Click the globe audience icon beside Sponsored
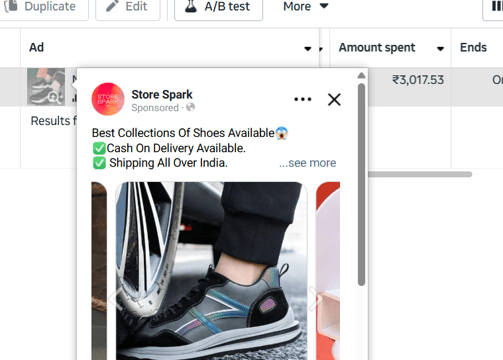Screen dimensions: 503x360 point(190,107)
